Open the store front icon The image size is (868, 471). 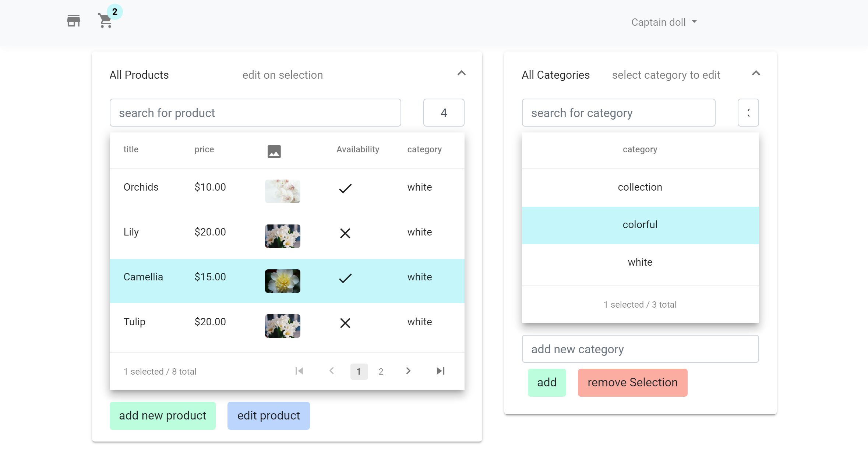(74, 21)
